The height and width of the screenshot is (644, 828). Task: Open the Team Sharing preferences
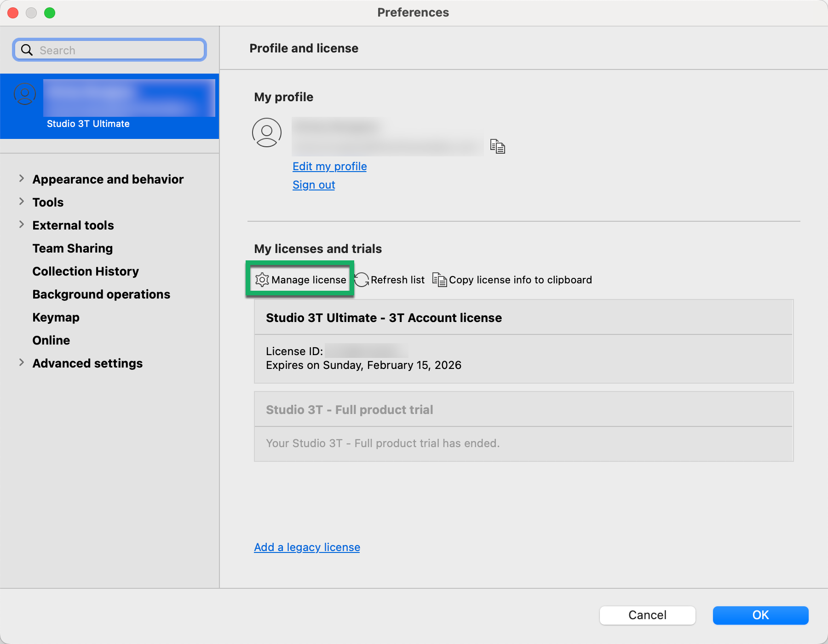click(x=73, y=248)
